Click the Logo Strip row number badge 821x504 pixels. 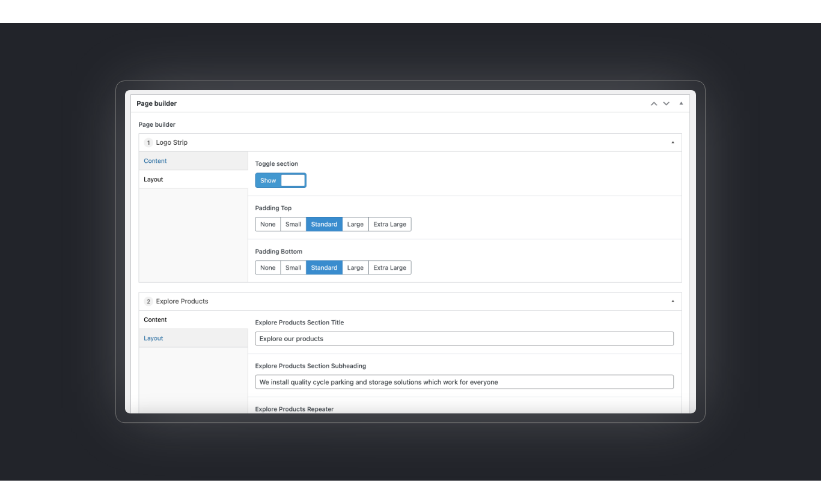click(x=148, y=142)
